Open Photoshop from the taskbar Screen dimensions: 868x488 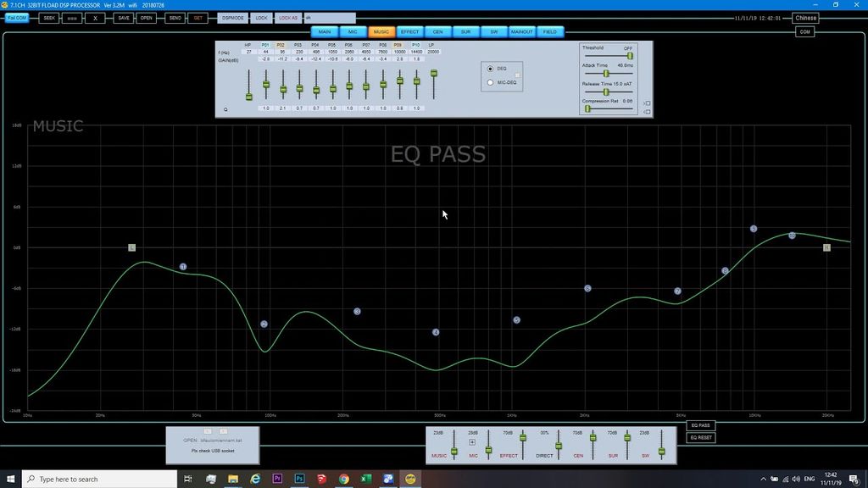tap(299, 479)
